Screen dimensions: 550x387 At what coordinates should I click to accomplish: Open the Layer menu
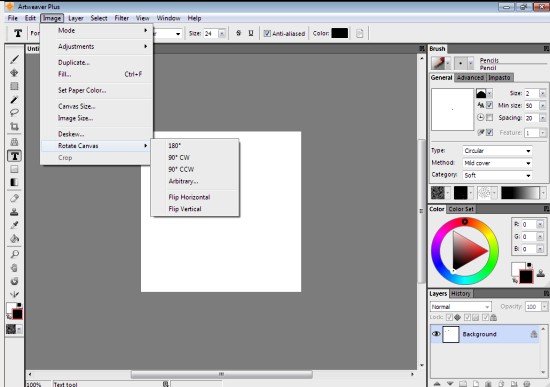pos(76,18)
